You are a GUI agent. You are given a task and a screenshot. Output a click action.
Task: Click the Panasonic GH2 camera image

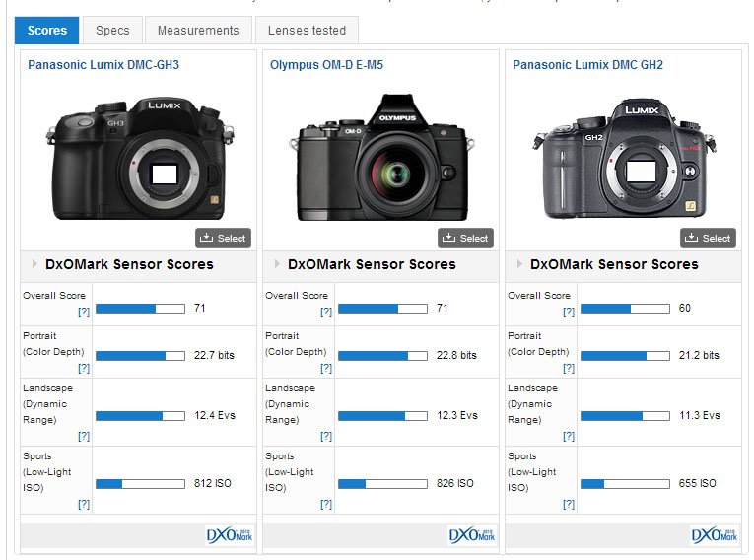coord(623,158)
